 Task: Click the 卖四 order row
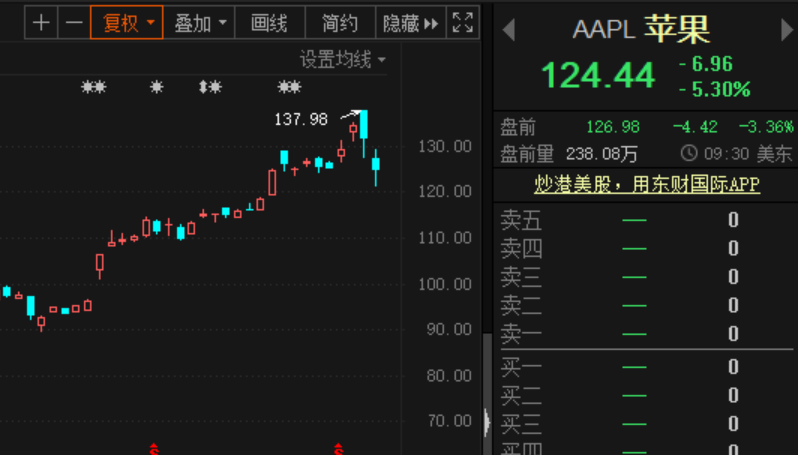coord(646,249)
